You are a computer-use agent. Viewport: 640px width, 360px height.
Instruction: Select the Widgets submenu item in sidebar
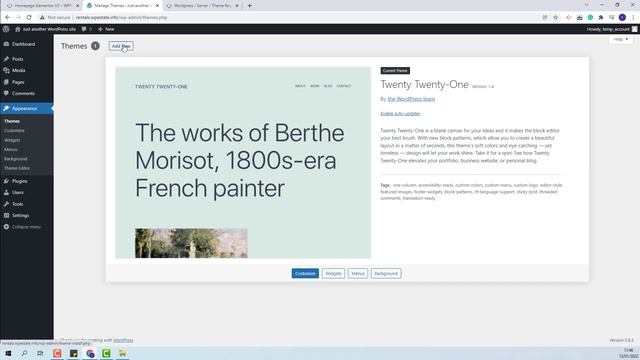(x=12, y=140)
